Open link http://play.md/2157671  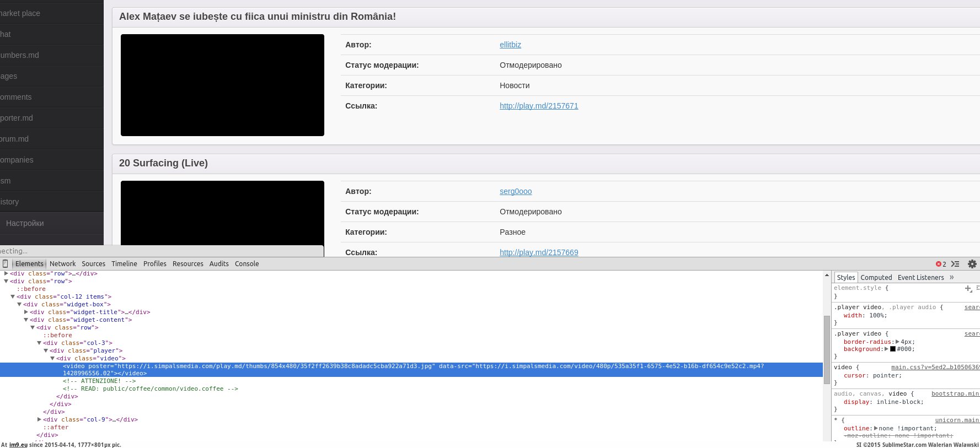pyautogui.click(x=539, y=106)
